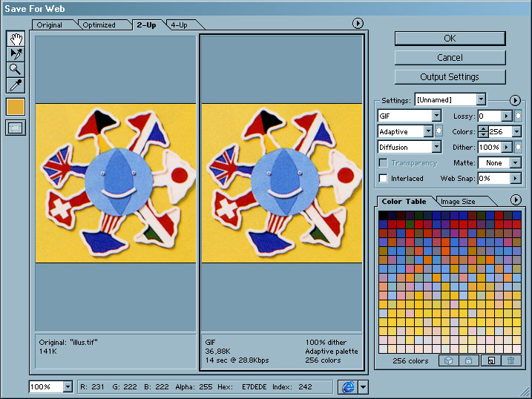The width and height of the screenshot is (532, 399).
Task: Open the Web Snap slider arrow
Action: [x=516, y=178]
